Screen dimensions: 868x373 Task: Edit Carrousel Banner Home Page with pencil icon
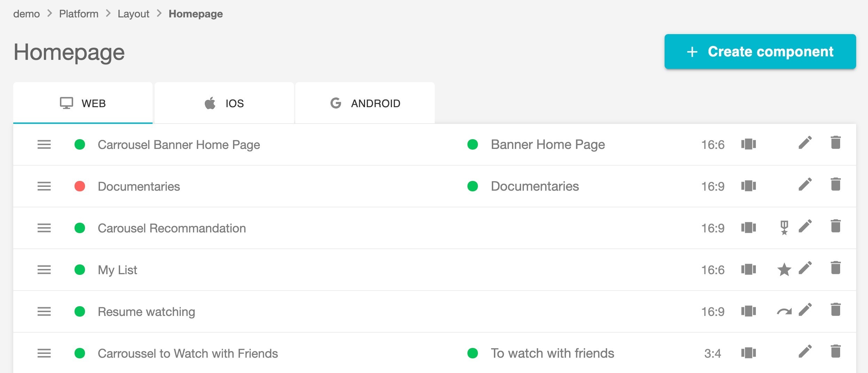(805, 143)
